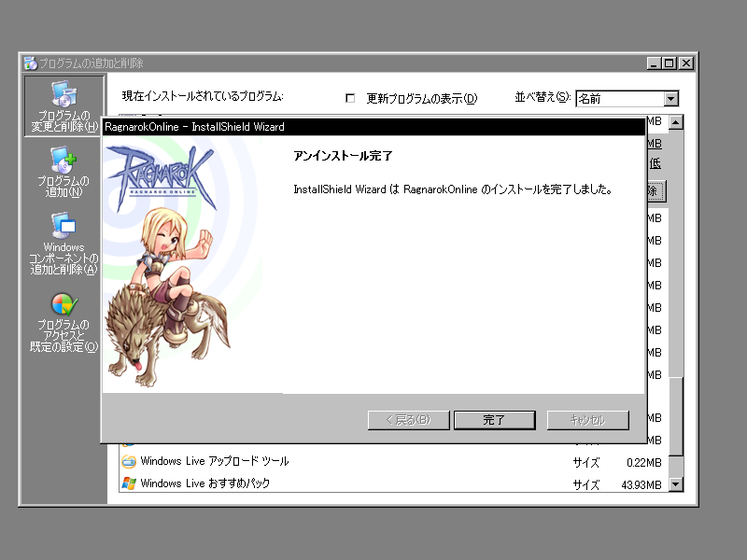747x560 pixels.
Task: Select the Windows Live おすすめパック row text
Action: click(205, 483)
